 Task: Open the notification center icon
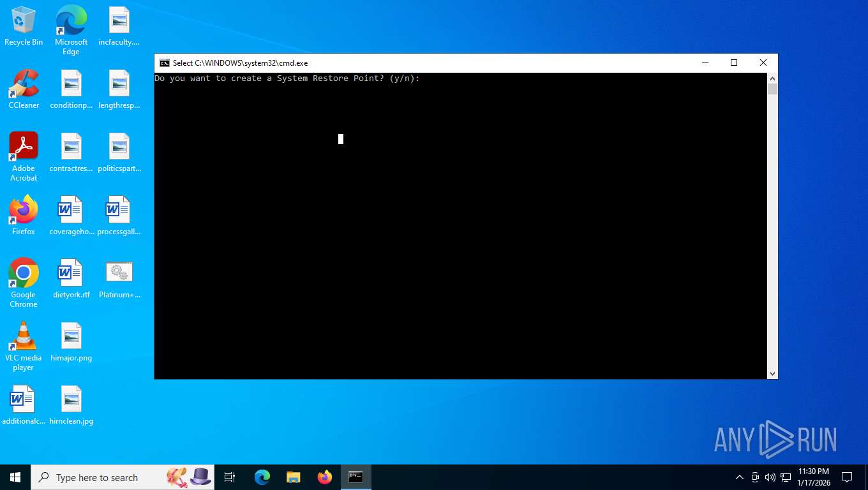847,477
